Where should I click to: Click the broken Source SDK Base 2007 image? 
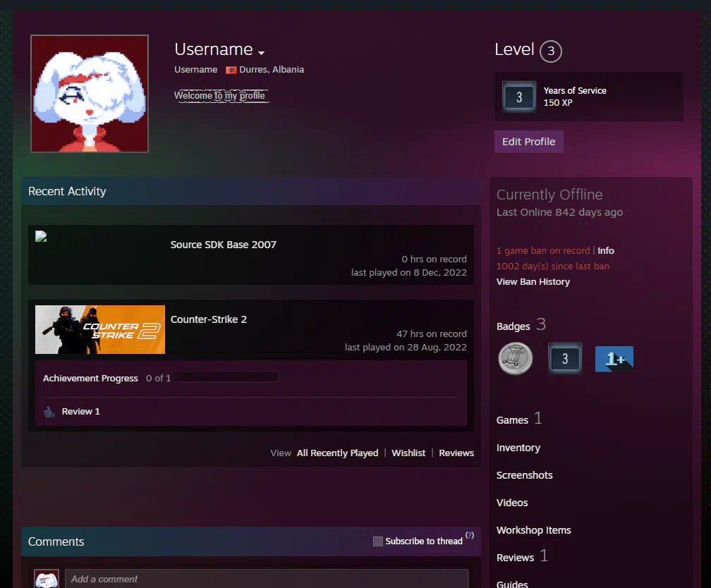[41, 236]
